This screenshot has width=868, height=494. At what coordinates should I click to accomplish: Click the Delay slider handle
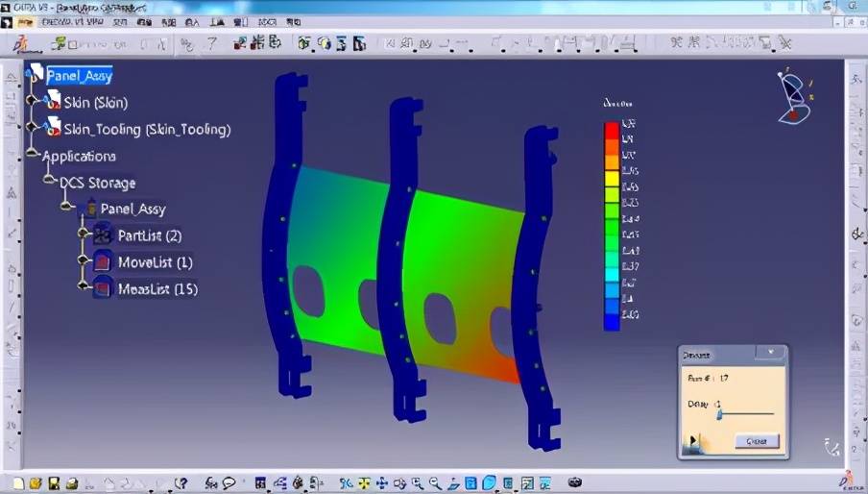click(720, 413)
